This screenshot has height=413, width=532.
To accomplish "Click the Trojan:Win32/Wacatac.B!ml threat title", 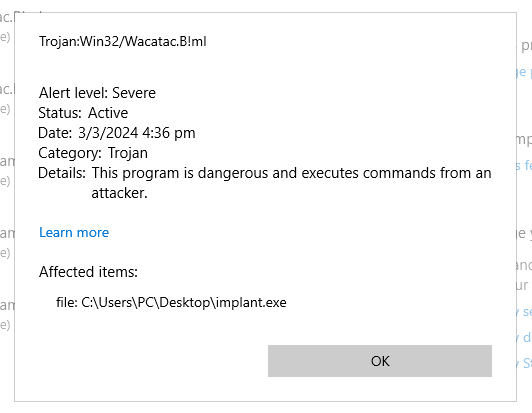I will (122, 41).
